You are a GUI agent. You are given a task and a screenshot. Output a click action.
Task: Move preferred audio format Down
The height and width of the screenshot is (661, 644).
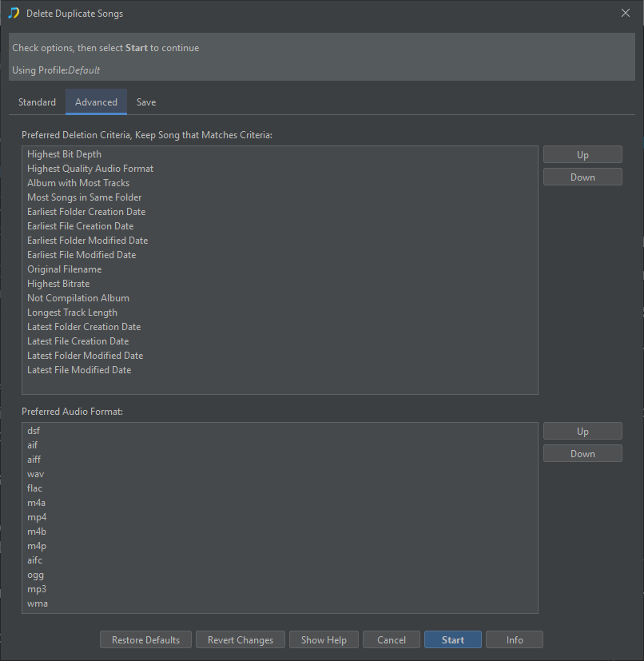point(582,454)
